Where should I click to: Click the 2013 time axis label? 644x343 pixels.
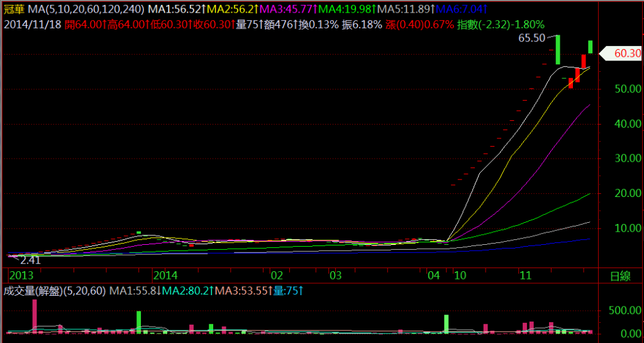pyautogui.click(x=22, y=275)
